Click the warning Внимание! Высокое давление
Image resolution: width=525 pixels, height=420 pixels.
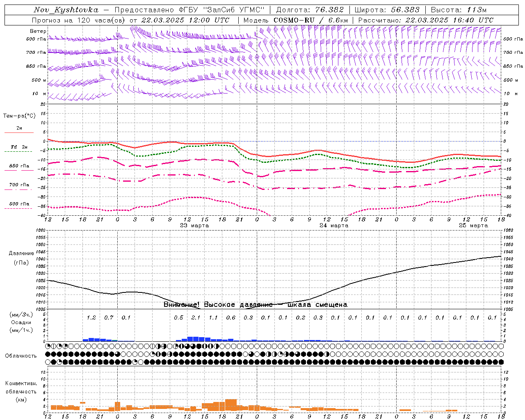pyautogui.click(x=218, y=305)
